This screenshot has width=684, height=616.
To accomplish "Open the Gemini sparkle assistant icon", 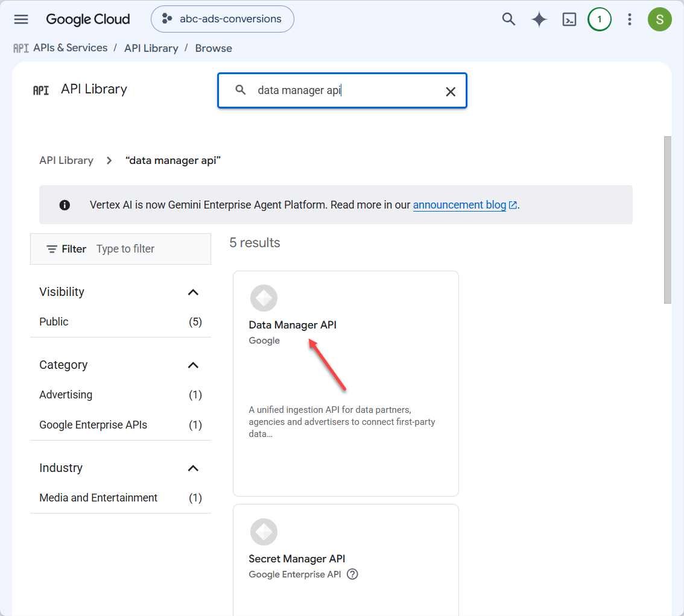I will 539,19.
